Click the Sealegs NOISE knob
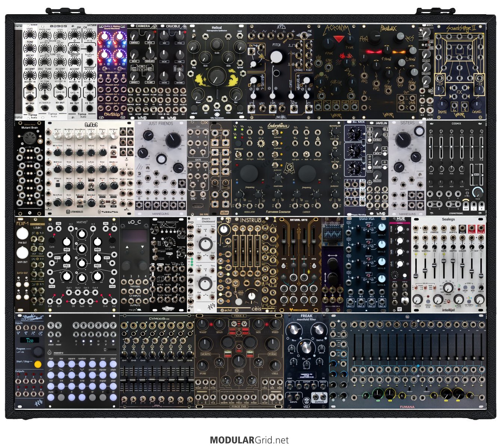499x448 pixels. (x=437, y=299)
